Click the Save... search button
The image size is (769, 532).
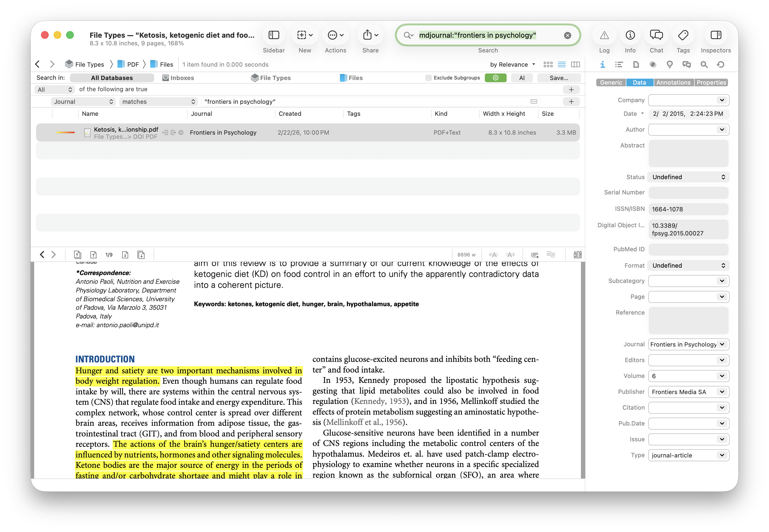pos(559,78)
